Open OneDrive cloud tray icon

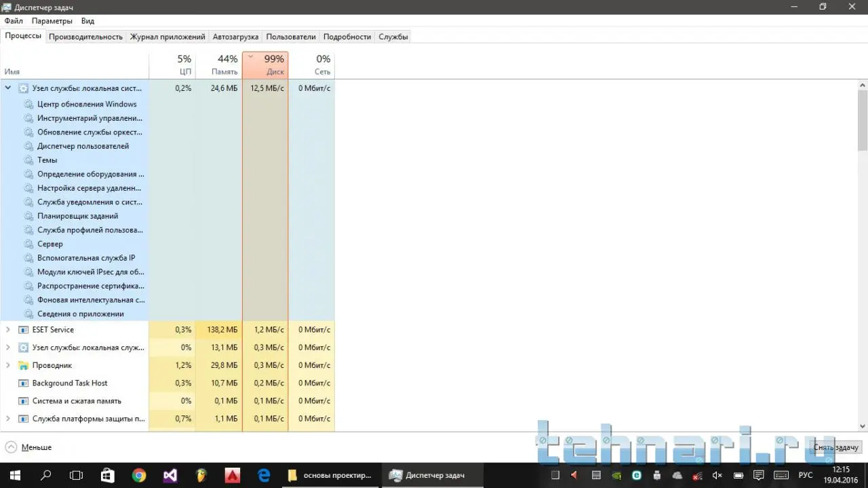tap(677, 475)
